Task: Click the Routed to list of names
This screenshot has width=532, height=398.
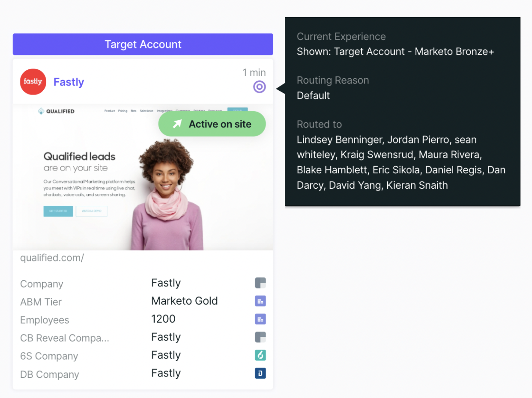Action: [x=401, y=162]
